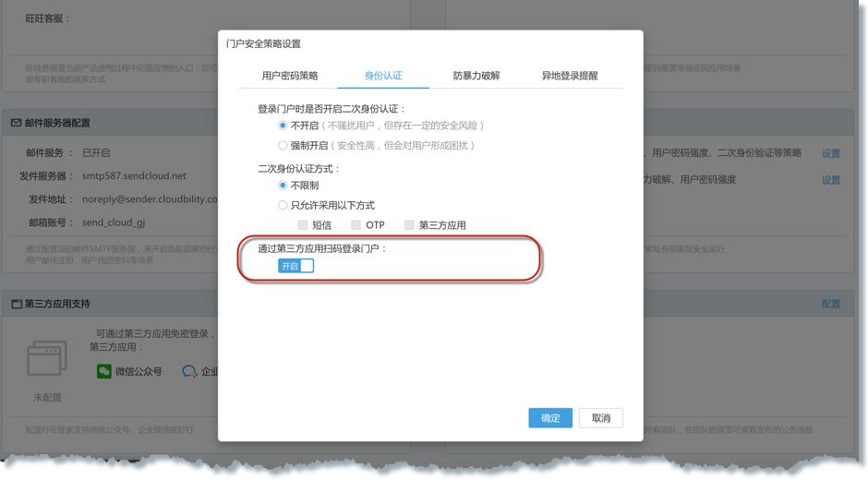Tick the 第三方应用 checkbox
The width and height of the screenshot is (868, 480).
point(409,225)
